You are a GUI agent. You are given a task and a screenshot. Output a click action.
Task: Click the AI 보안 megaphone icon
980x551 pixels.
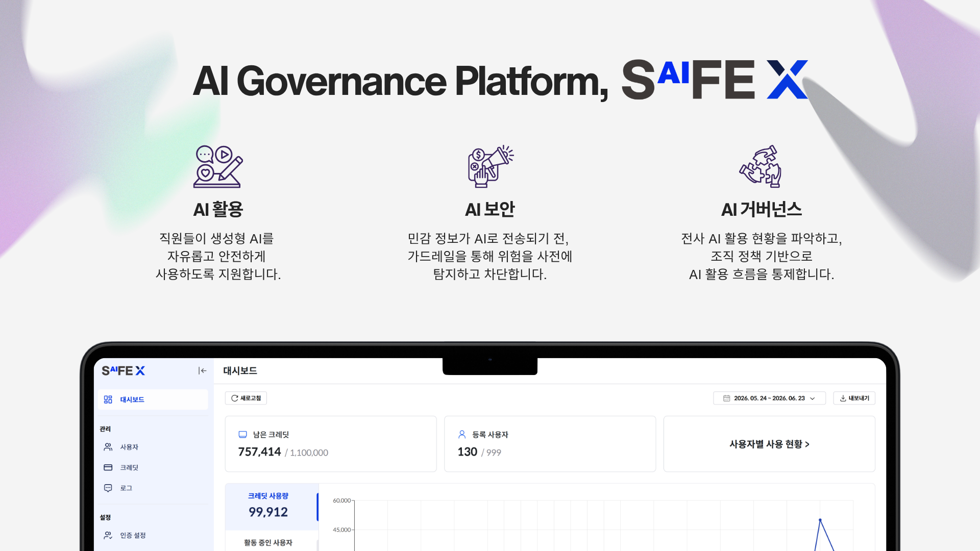[491, 166]
